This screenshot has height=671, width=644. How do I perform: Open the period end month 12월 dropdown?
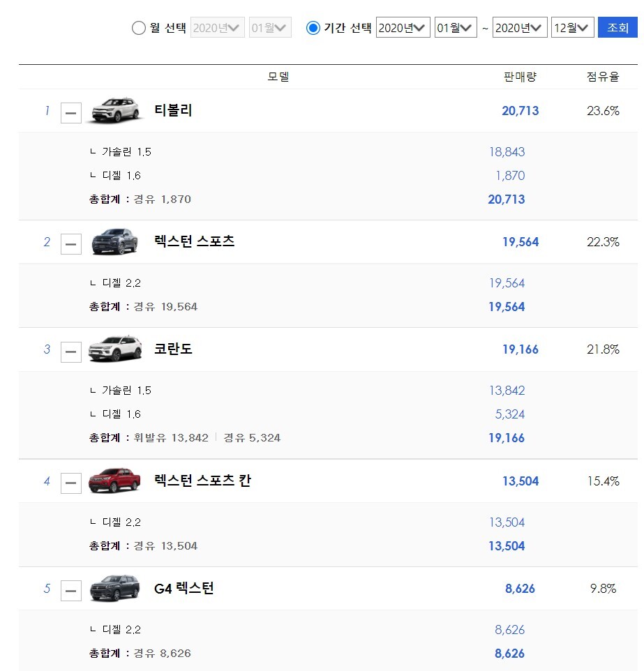tap(573, 27)
